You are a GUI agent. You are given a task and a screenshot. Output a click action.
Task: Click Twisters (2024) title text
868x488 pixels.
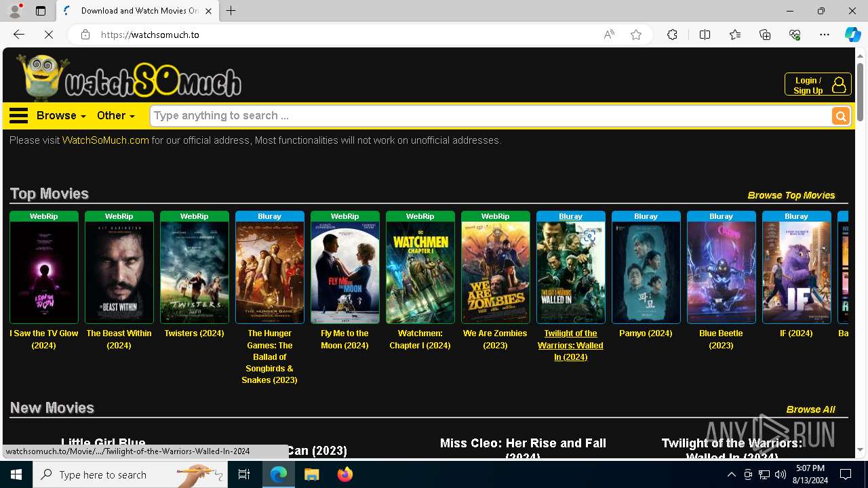tap(194, 333)
